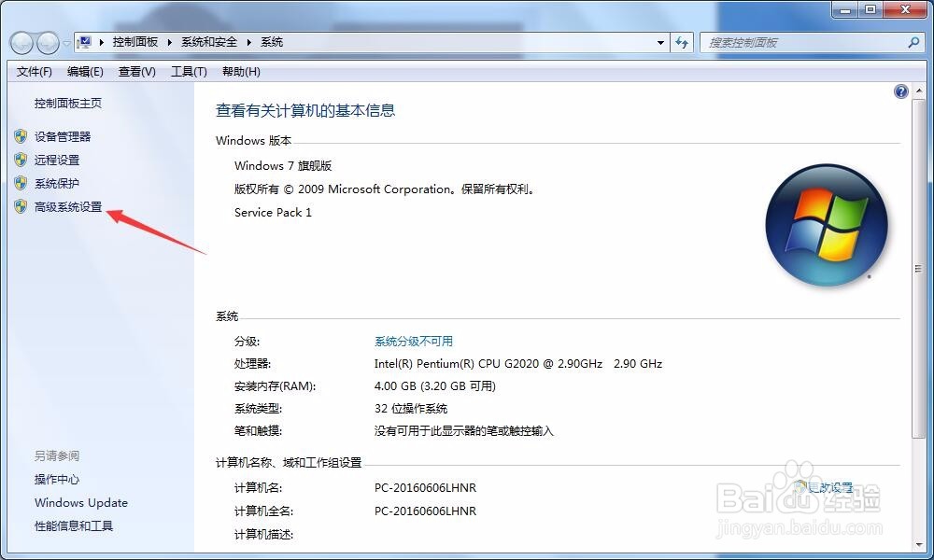Click the 没有可用于此显示器的笔或触控输入 text
The image size is (934, 560).
[x=464, y=431]
